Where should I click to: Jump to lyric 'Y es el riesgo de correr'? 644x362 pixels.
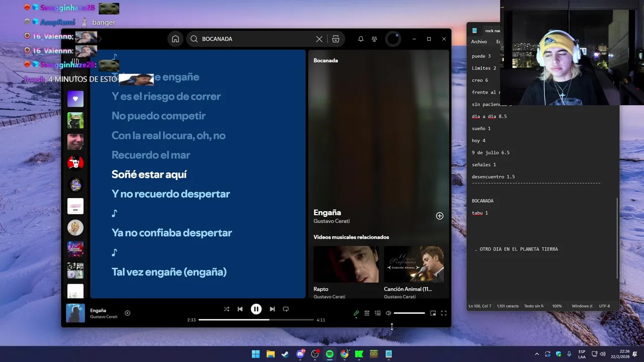[166, 97]
